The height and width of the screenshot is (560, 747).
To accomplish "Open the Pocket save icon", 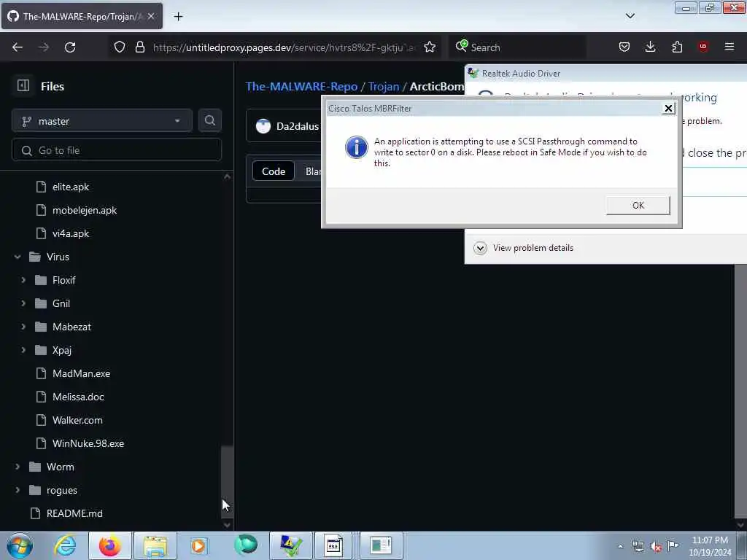I will pos(624,47).
